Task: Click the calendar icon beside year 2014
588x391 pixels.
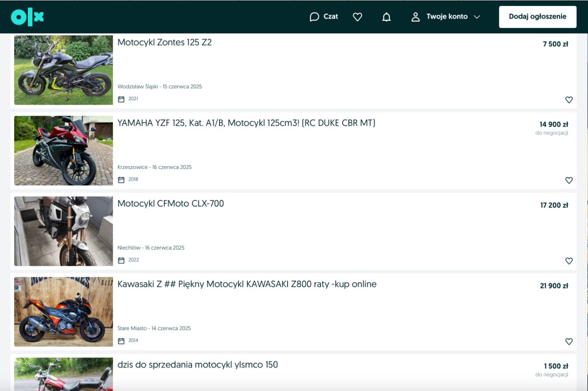Action: [x=121, y=340]
